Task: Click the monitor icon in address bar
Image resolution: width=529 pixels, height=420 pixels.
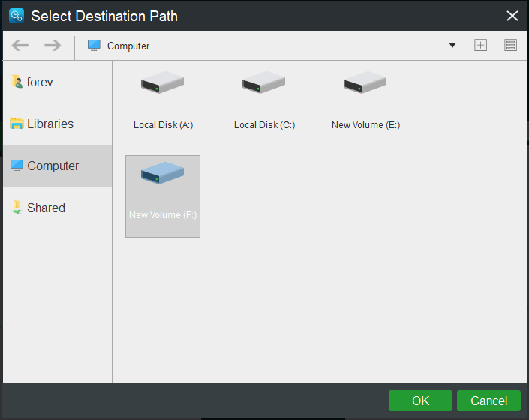Action: click(x=94, y=46)
